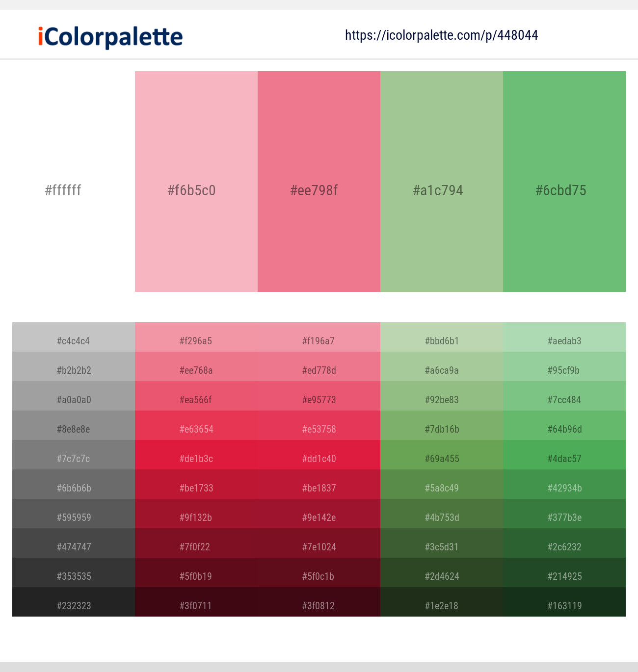The width and height of the screenshot is (638, 672).
Task: Select the #7c7c7c medium gray shade
Action: tap(74, 455)
